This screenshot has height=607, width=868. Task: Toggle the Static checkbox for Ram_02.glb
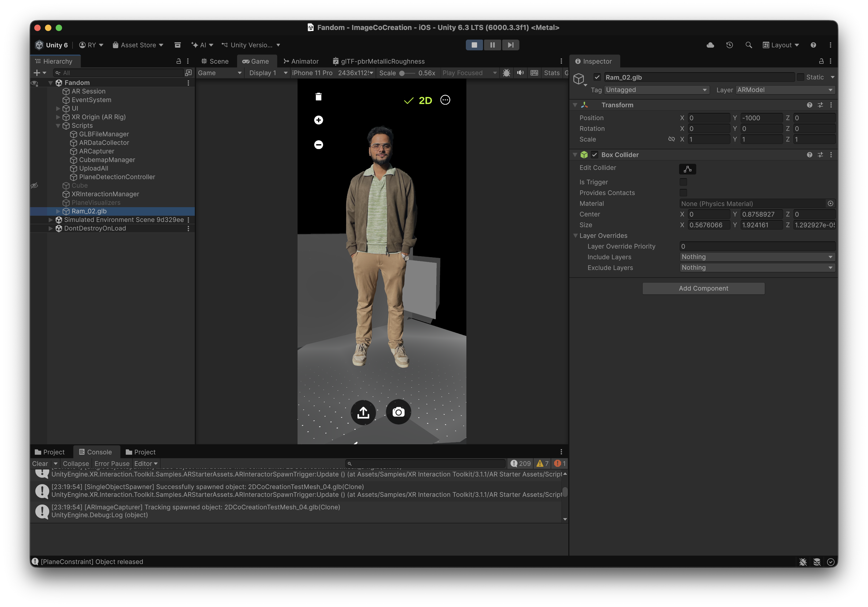point(800,77)
